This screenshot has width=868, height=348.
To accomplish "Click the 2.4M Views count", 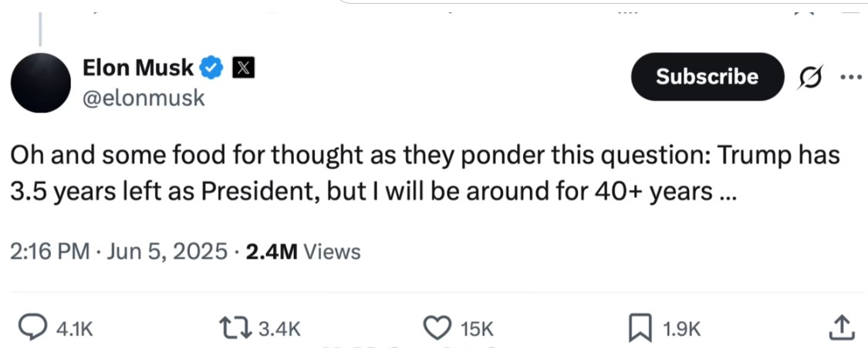I will coord(302,252).
